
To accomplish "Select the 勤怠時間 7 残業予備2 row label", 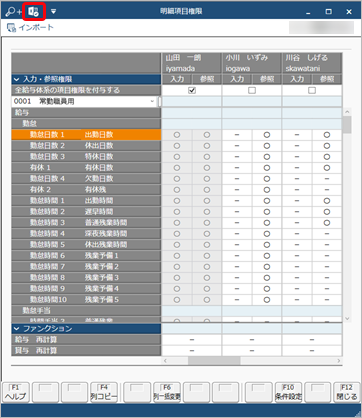I will (86, 267).
